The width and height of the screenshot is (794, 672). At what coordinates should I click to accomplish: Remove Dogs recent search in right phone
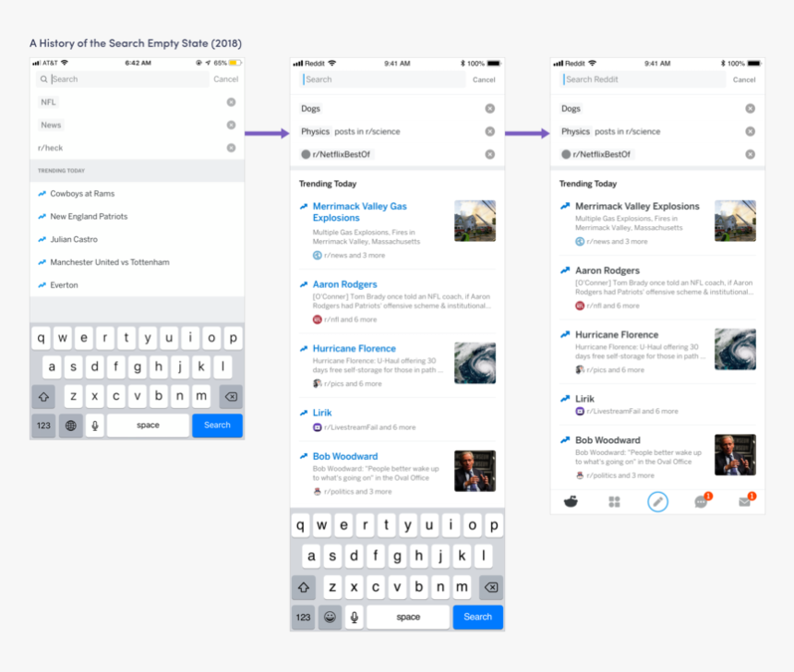(x=750, y=108)
